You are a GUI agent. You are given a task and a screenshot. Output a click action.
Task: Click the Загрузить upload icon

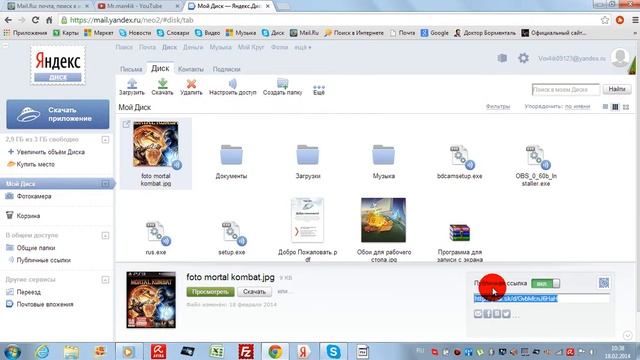pos(131,84)
